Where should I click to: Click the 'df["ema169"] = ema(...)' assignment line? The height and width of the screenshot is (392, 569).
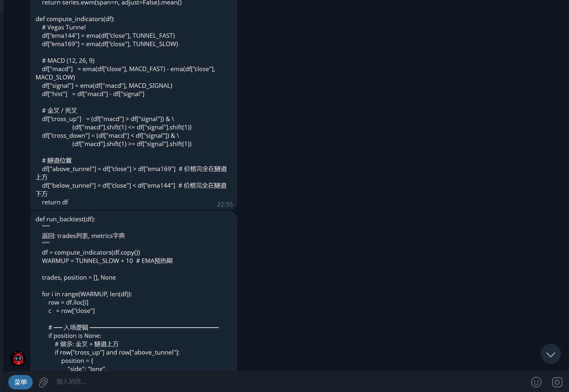110,44
